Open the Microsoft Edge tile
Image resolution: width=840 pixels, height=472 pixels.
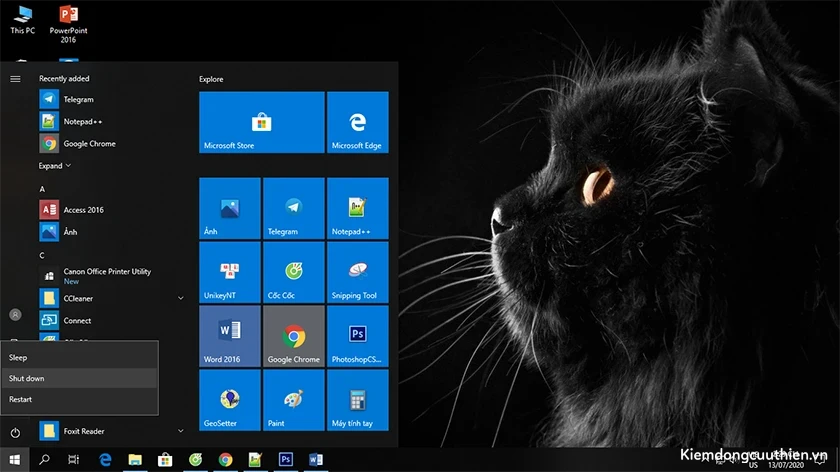pyautogui.click(x=357, y=122)
